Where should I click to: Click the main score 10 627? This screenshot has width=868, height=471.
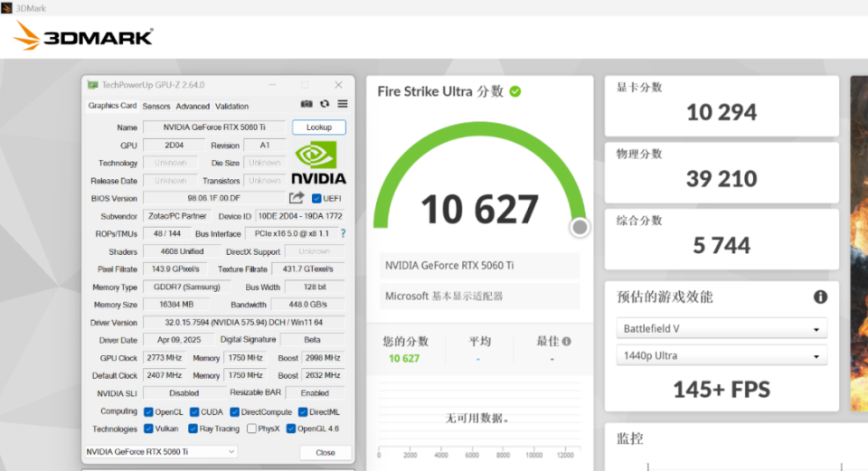479,209
